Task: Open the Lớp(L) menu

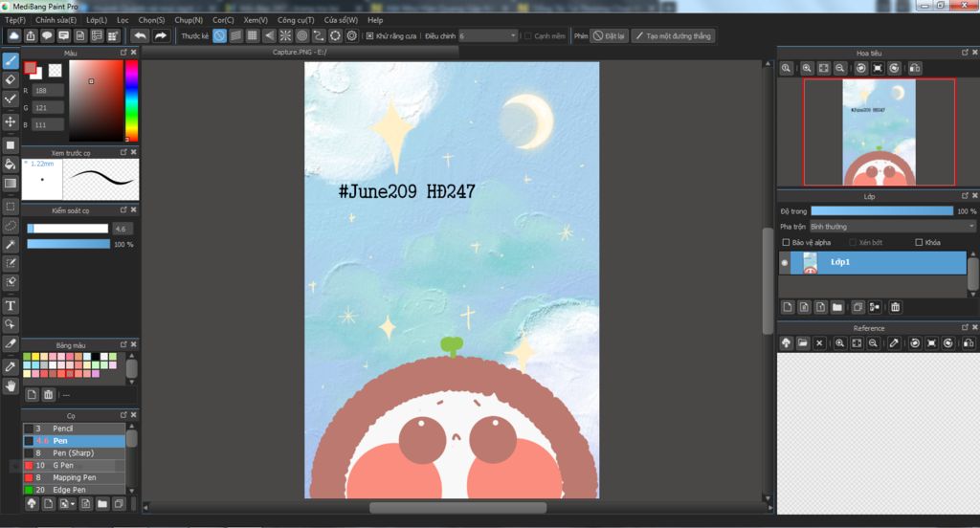Action: (97, 20)
